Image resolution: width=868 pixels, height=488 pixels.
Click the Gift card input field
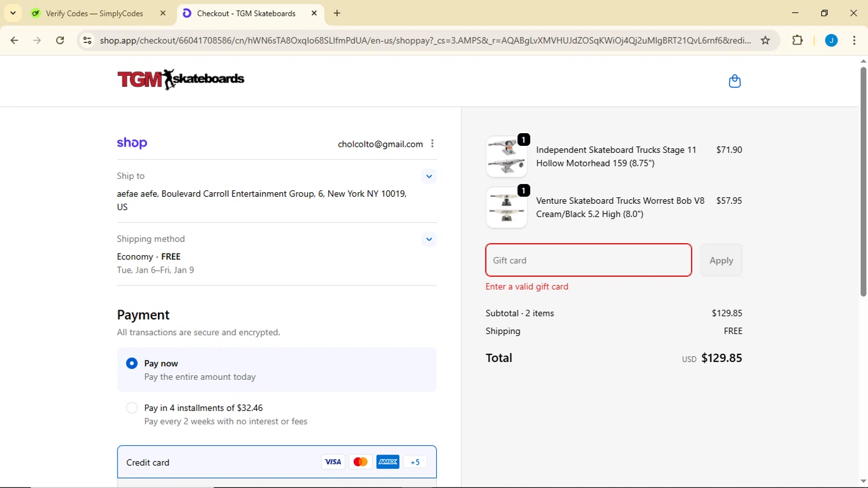589,260
